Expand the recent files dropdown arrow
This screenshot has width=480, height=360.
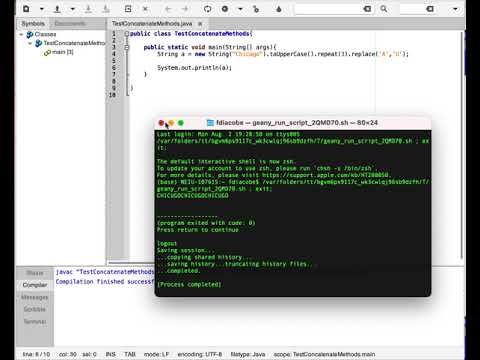coord(73,9)
